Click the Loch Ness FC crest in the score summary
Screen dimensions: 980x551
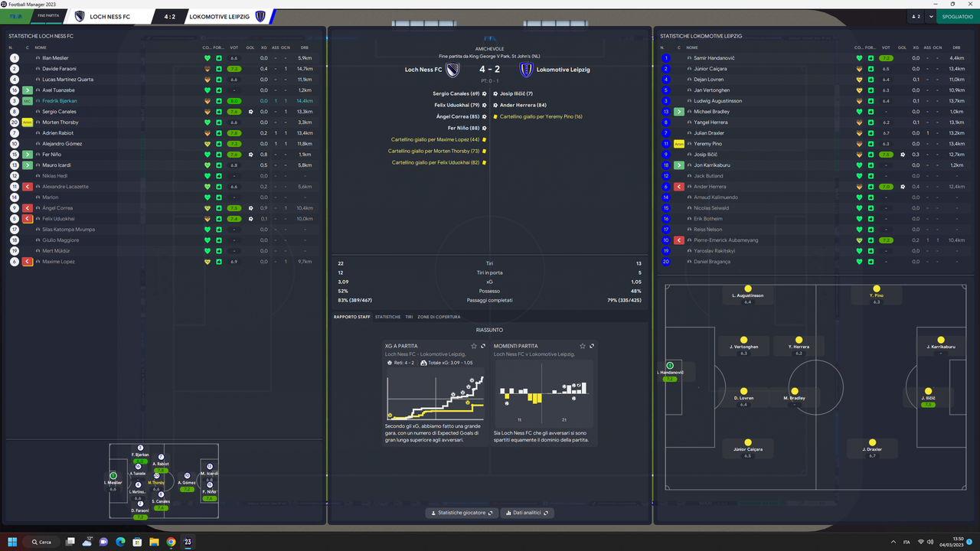tap(453, 70)
